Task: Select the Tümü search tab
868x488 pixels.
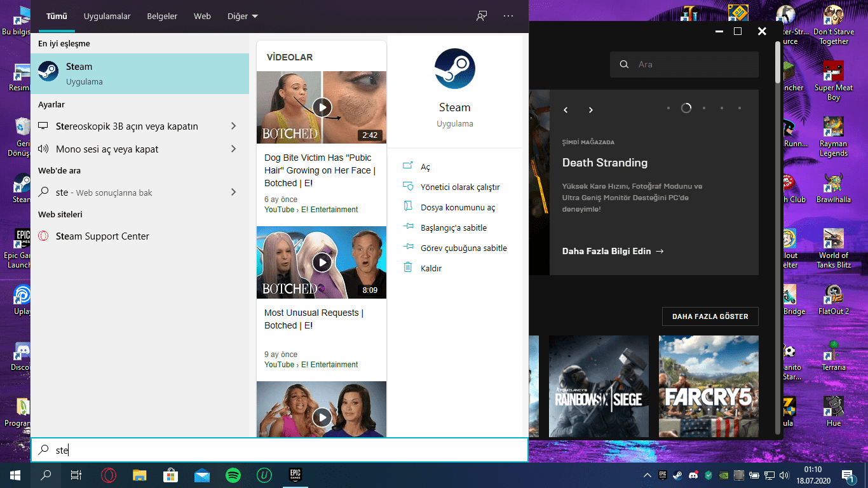Action: click(57, 16)
